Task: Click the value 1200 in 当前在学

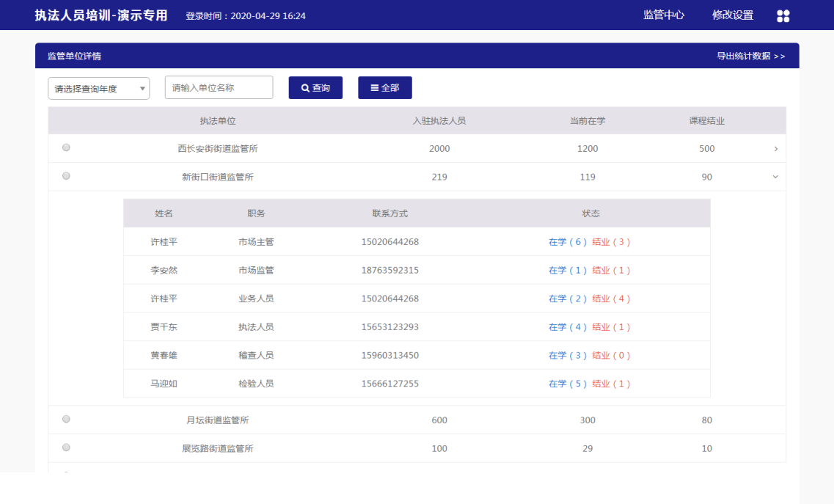Action: coord(588,148)
